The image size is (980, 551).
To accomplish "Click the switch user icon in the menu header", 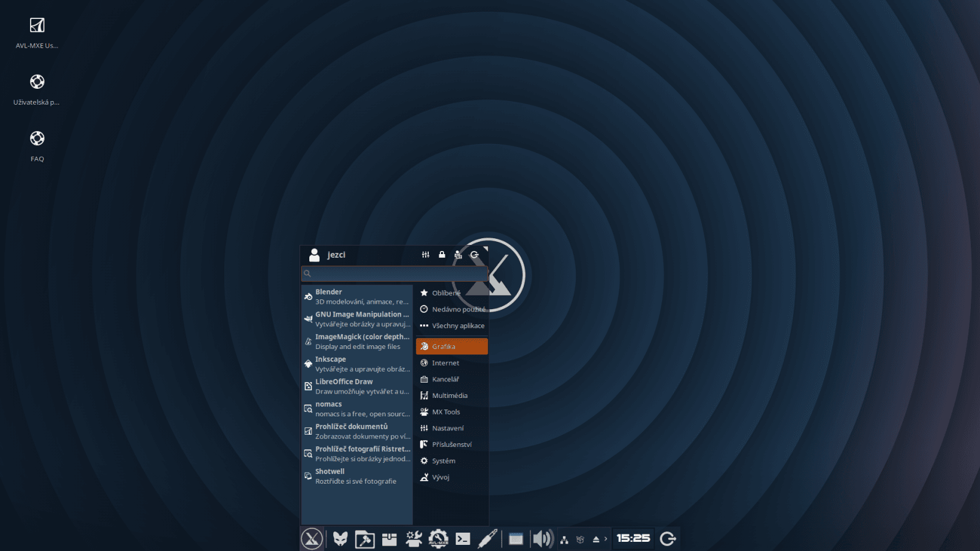I will tap(458, 254).
